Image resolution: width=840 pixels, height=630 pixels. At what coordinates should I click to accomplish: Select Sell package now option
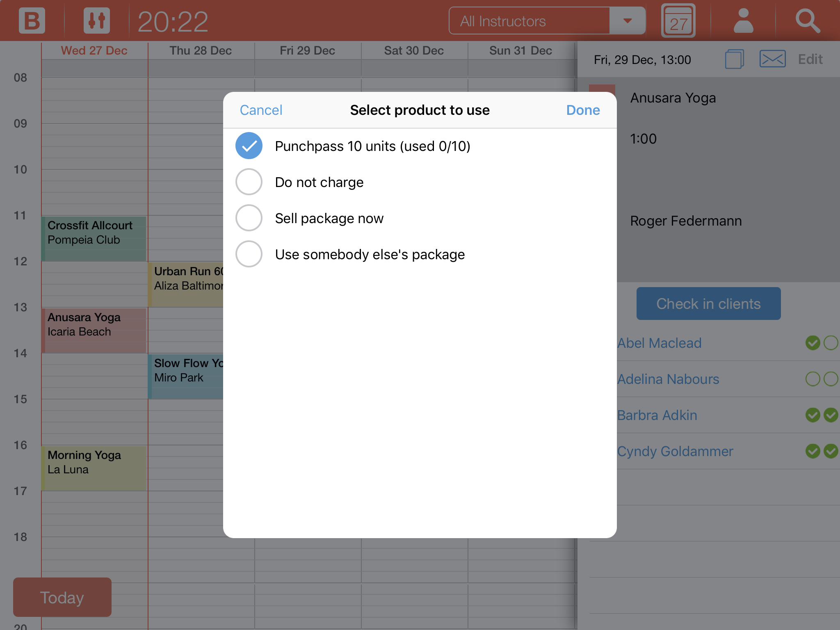click(249, 218)
